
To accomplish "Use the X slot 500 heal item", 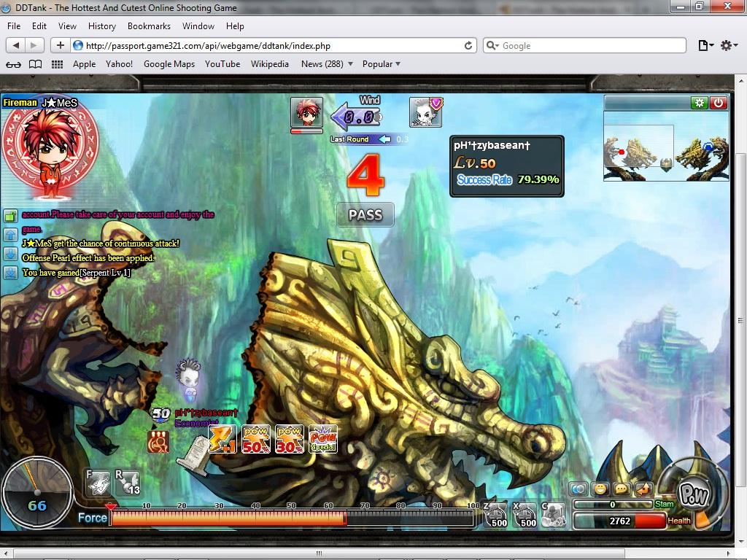I will [525, 515].
